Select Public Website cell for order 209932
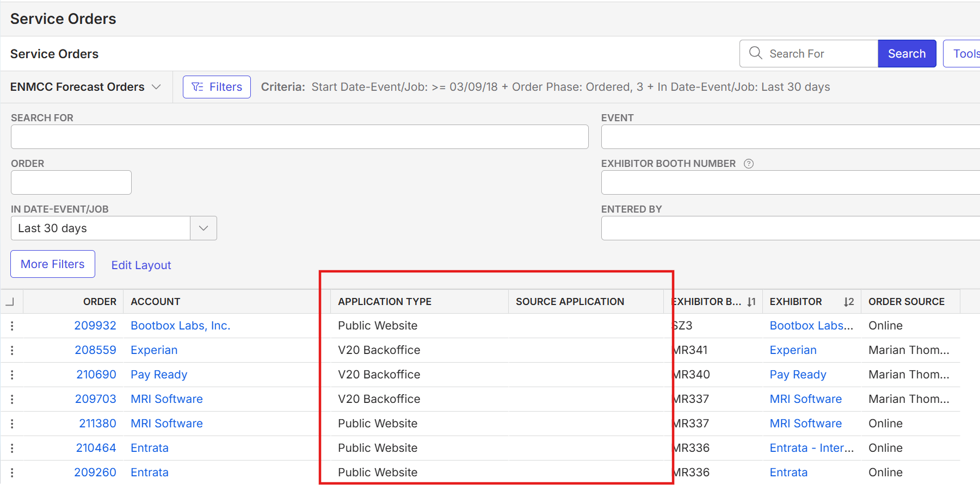980x485 pixels. tap(378, 326)
